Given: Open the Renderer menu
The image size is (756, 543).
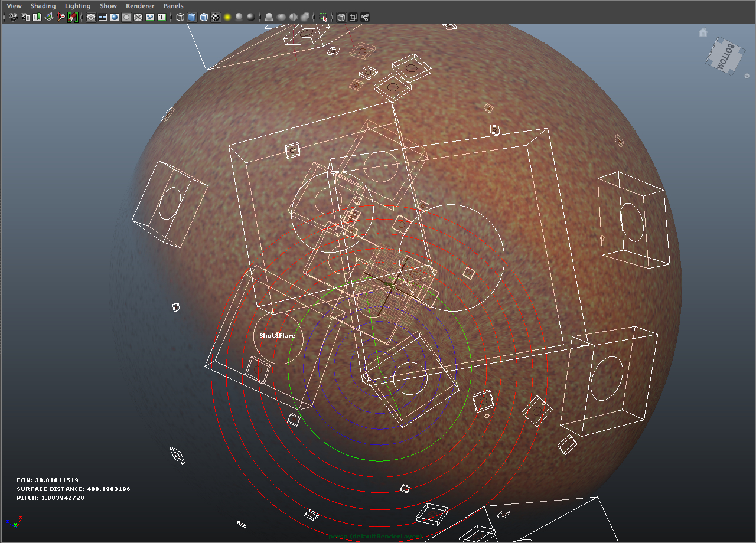Looking at the screenshot, I should (x=140, y=6).
